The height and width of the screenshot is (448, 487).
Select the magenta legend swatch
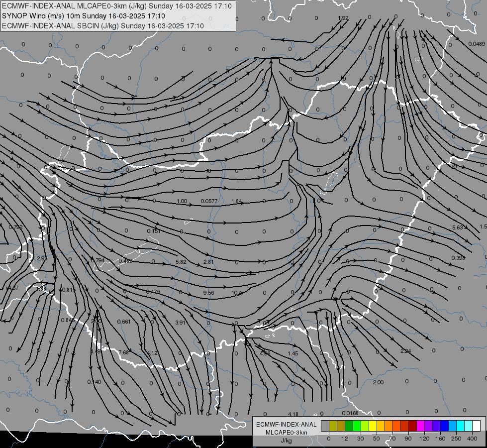tap(420, 426)
